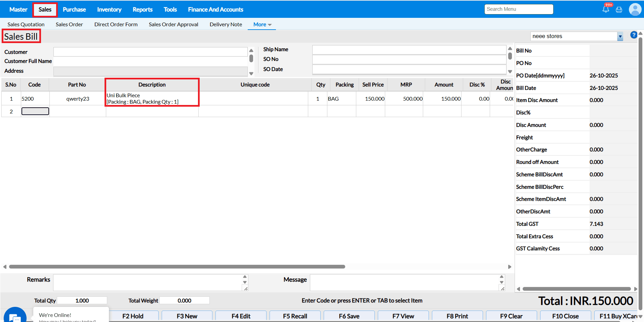Click the Message text area

click(404, 282)
